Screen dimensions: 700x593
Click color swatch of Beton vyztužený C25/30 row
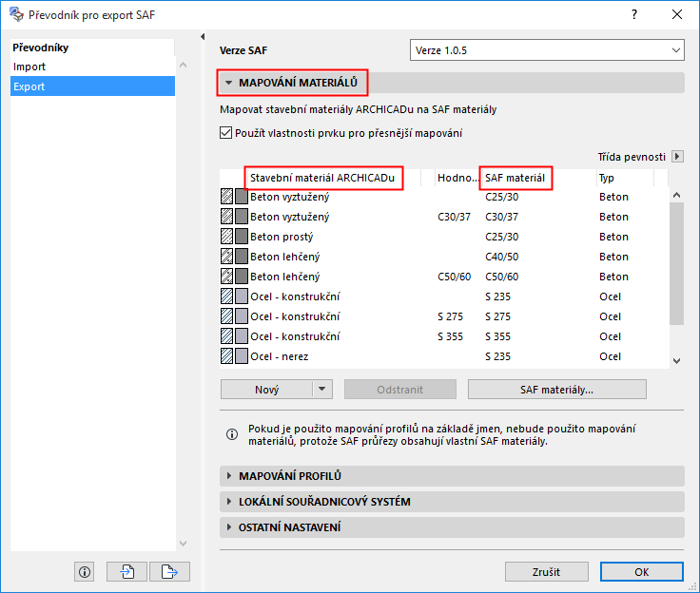(x=241, y=197)
